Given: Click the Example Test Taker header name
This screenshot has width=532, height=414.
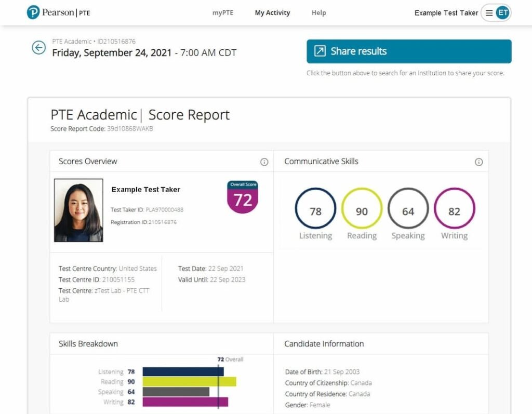Looking at the screenshot, I should [x=446, y=13].
